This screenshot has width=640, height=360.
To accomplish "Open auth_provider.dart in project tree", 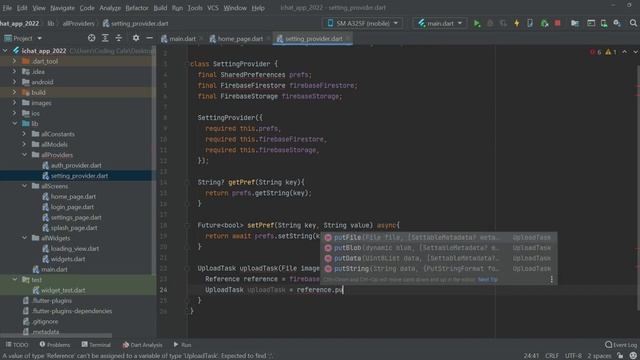I will [76, 165].
